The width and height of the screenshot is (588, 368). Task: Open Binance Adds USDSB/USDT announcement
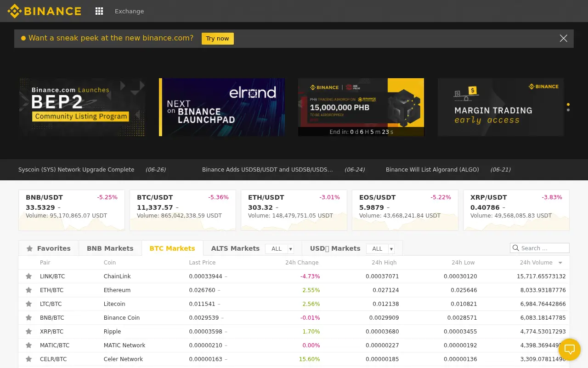point(267,170)
